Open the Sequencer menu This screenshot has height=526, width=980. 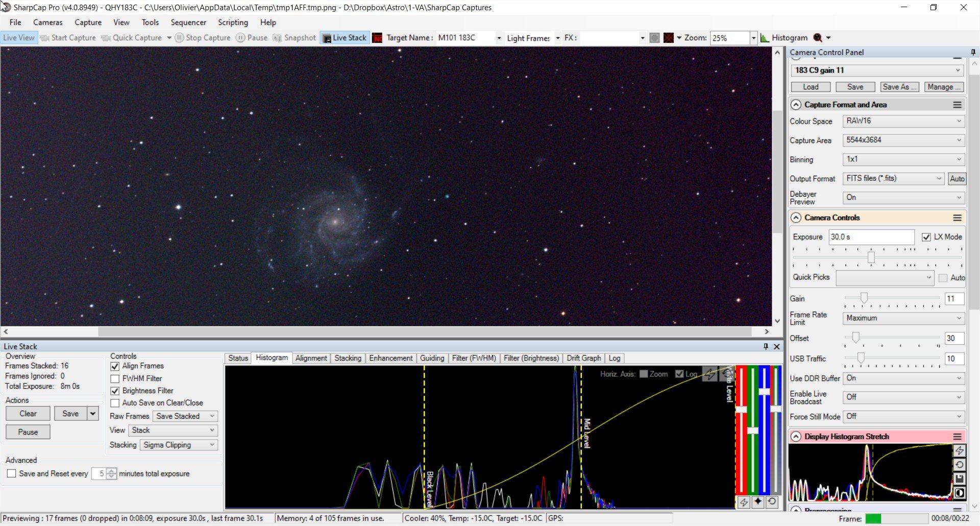(188, 22)
